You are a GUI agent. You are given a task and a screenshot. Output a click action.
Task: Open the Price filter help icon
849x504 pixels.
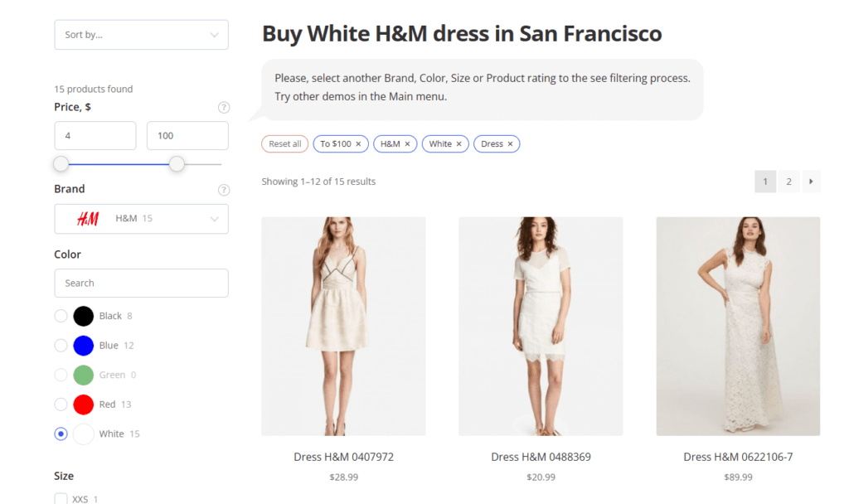224,107
